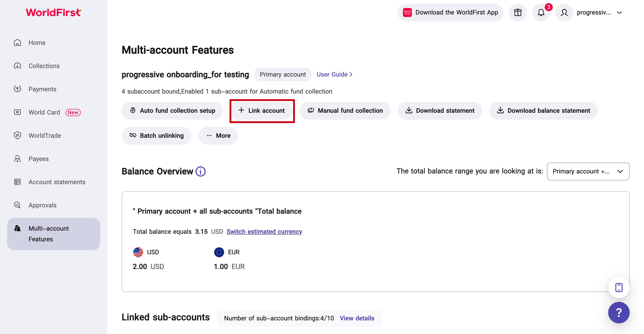Open World Card in sidebar
The width and height of the screenshot is (644, 334).
click(x=44, y=112)
